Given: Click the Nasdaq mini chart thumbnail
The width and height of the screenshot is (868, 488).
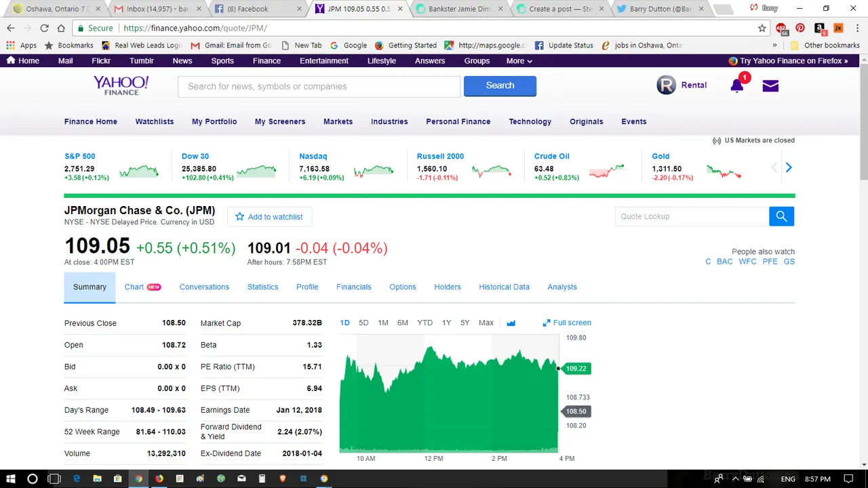Looking at the screenshot, I should [373, 171].
